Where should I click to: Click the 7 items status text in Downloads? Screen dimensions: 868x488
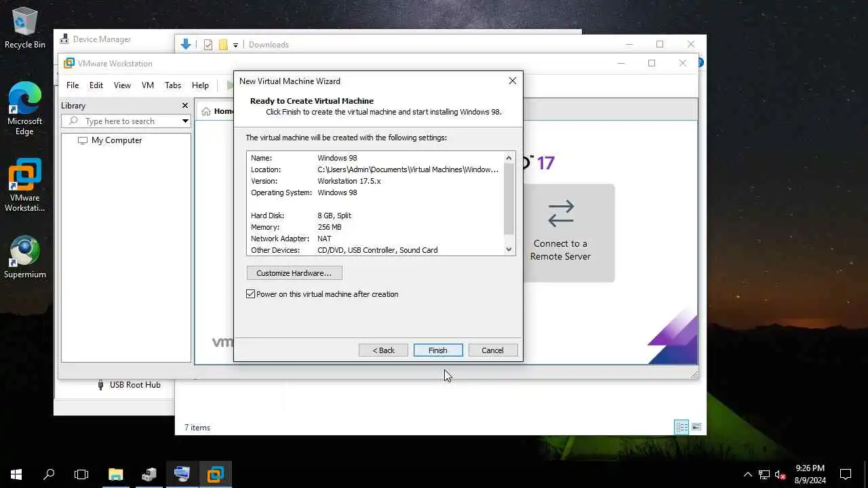(197, 428)
